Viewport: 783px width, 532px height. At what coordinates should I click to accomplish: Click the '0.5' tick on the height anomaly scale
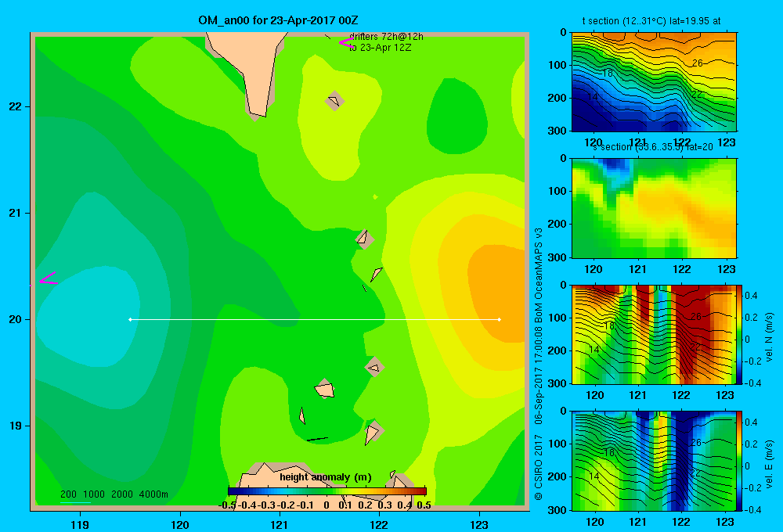tap(424, 505)
